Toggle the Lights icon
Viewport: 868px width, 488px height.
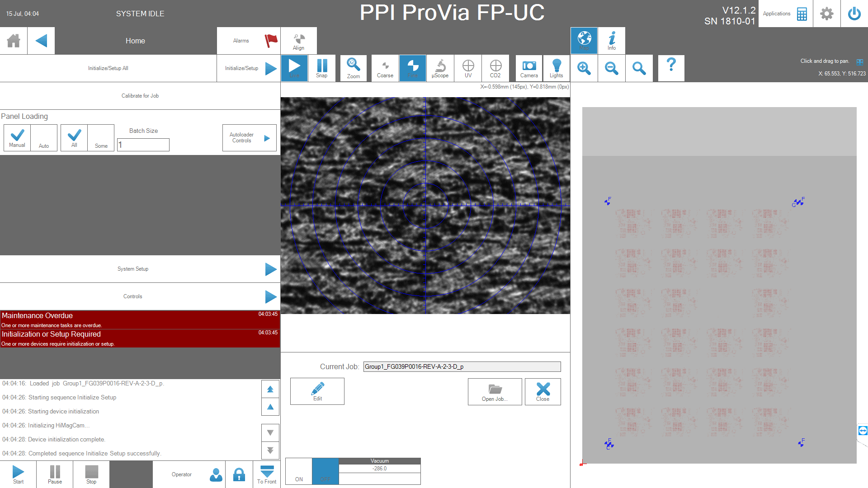tap(556, 68)
